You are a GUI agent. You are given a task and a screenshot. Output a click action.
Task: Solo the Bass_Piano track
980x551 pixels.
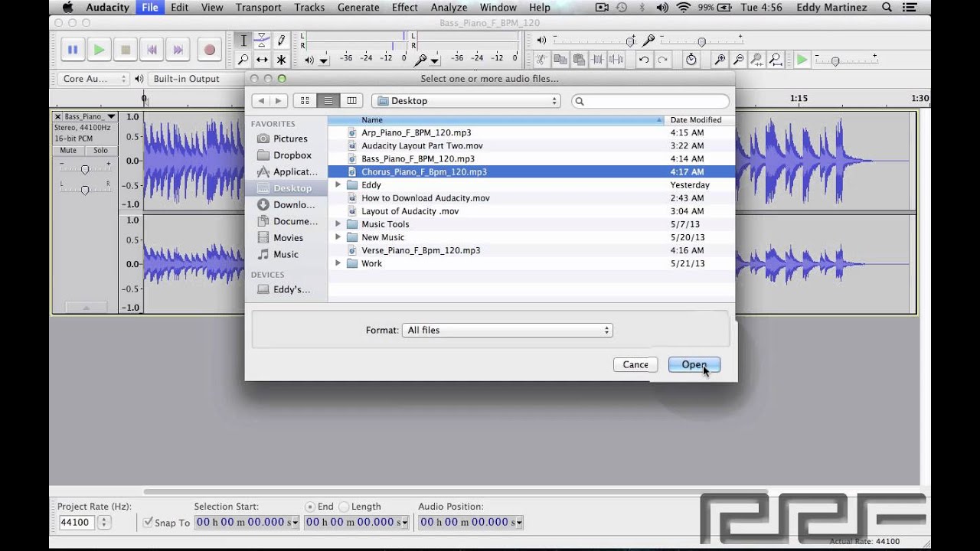point(100,151)
